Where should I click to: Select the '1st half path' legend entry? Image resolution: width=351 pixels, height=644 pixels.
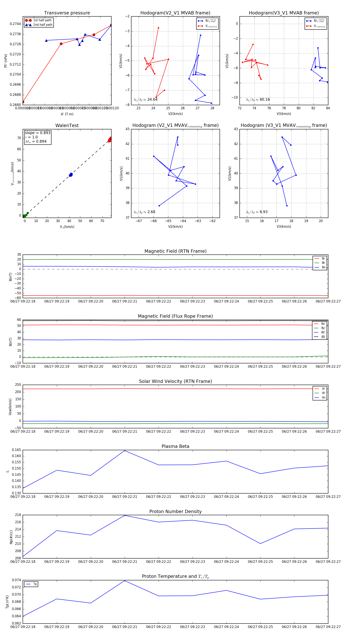pyautogui.click(x=38, y=20)
